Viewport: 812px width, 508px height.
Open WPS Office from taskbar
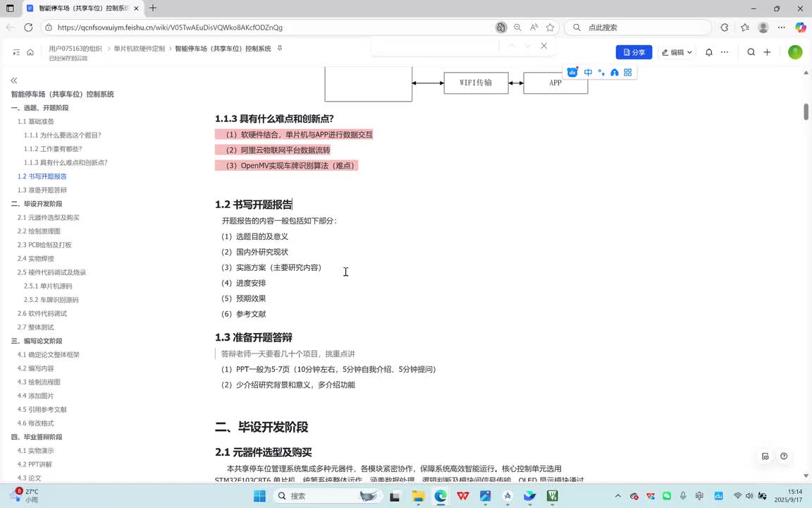pos(463,496)
